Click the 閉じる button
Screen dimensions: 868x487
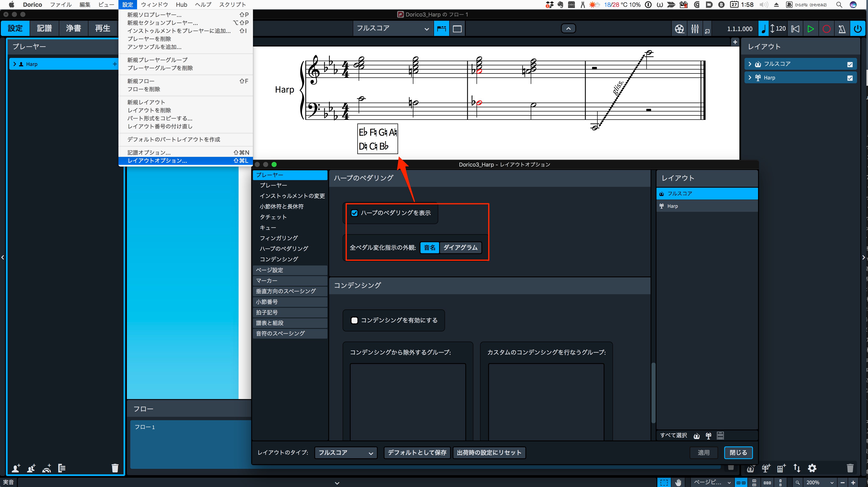738,453
